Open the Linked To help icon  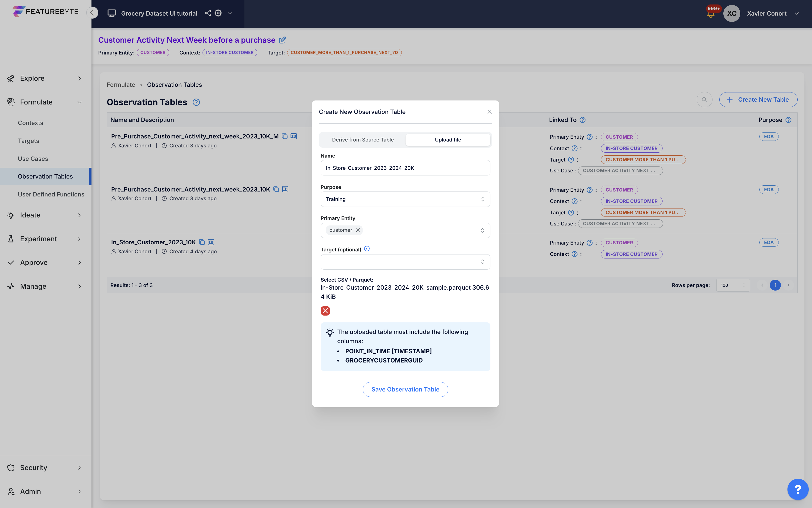click(583, 120)
